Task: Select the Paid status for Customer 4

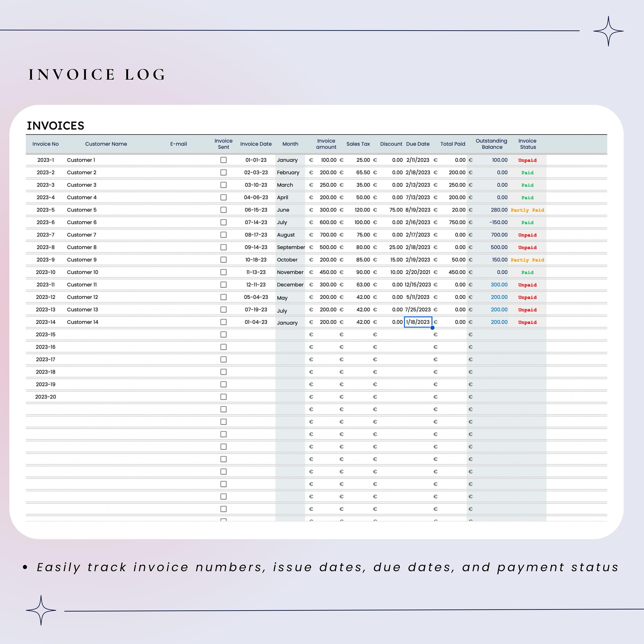Action: coord(527,197)
